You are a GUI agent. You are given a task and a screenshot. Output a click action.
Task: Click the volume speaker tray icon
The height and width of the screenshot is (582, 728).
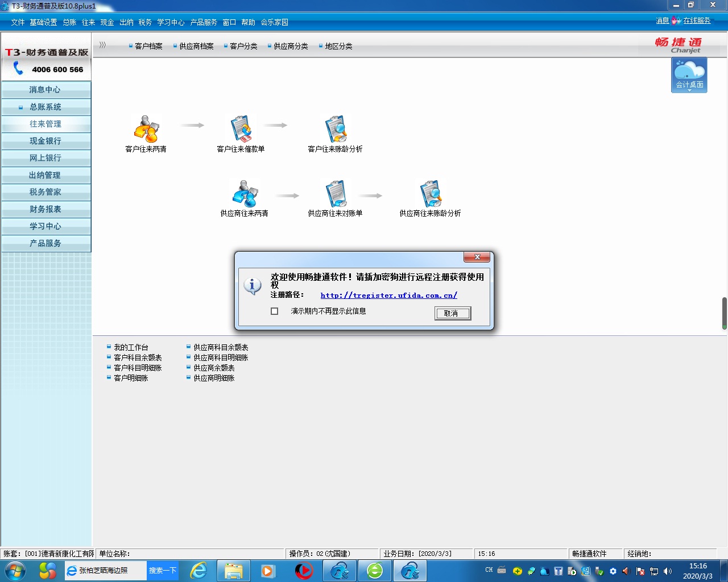(x=668, y=571)
